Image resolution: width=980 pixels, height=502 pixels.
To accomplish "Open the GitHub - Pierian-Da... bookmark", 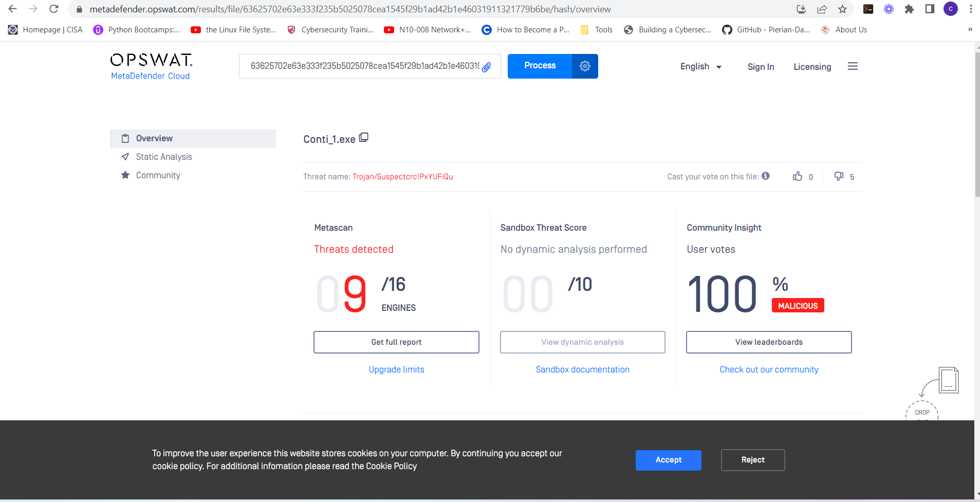I will coord(766,30).
